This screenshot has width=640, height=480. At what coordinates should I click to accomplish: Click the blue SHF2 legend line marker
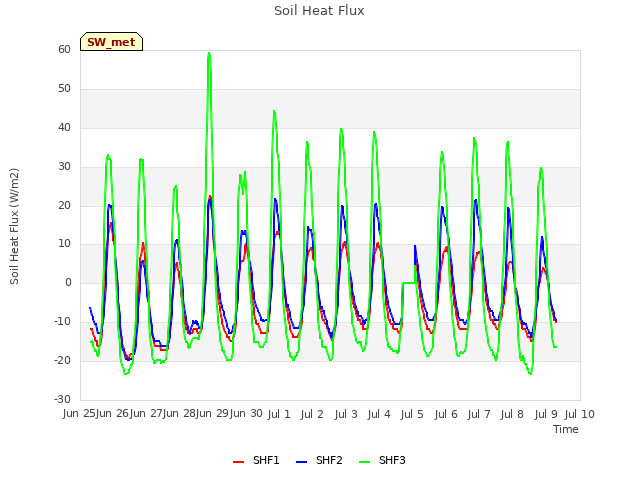tap(302, 462)
